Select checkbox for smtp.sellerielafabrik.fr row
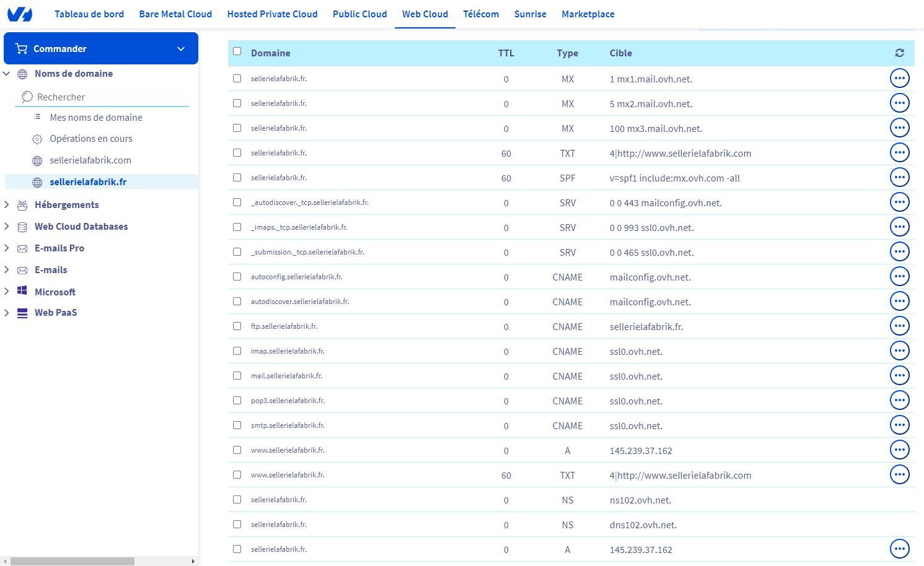The image size is (924, 566). [237, 425]
